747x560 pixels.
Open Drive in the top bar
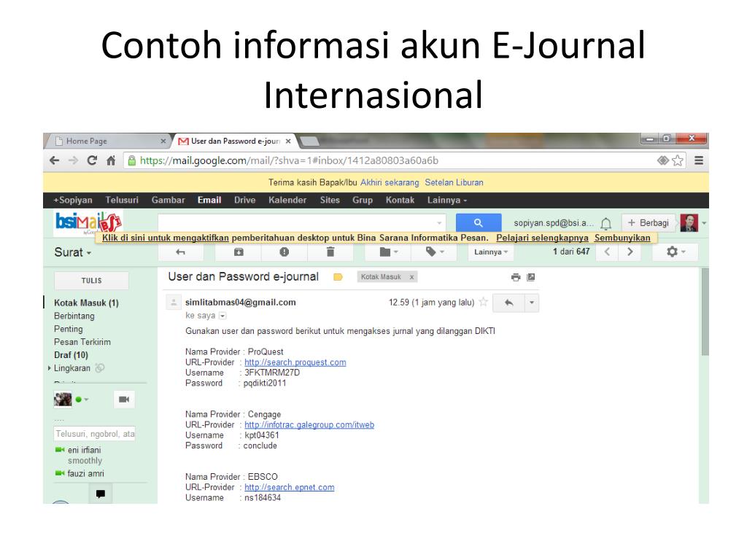coord(245,200)
